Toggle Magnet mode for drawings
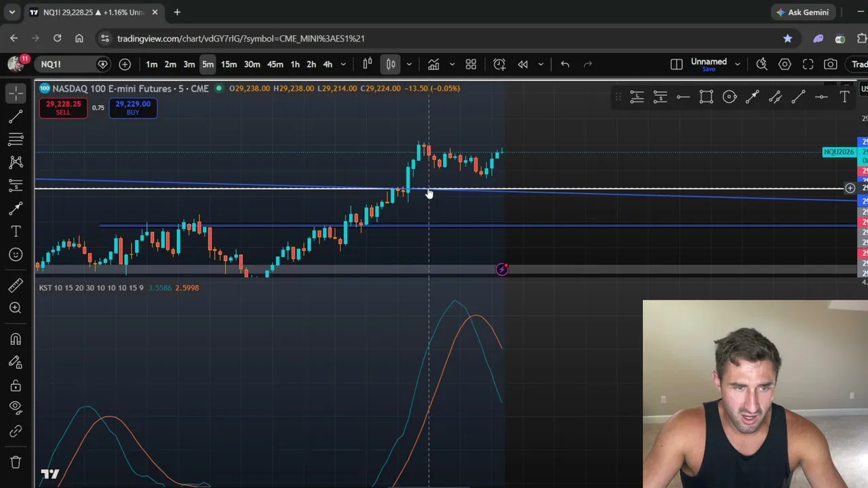The width and height of the screenshot is (868, 488). (x=16, y=339)
